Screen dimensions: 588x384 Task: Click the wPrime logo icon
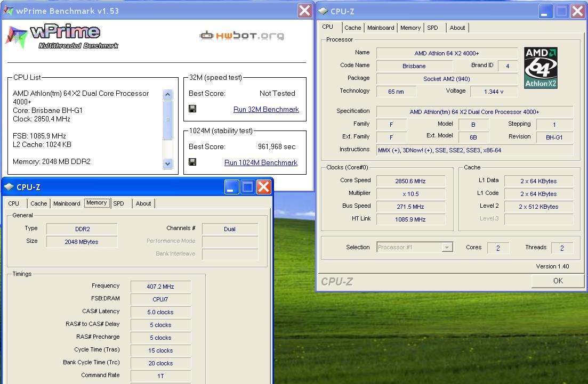pos(16,37)
